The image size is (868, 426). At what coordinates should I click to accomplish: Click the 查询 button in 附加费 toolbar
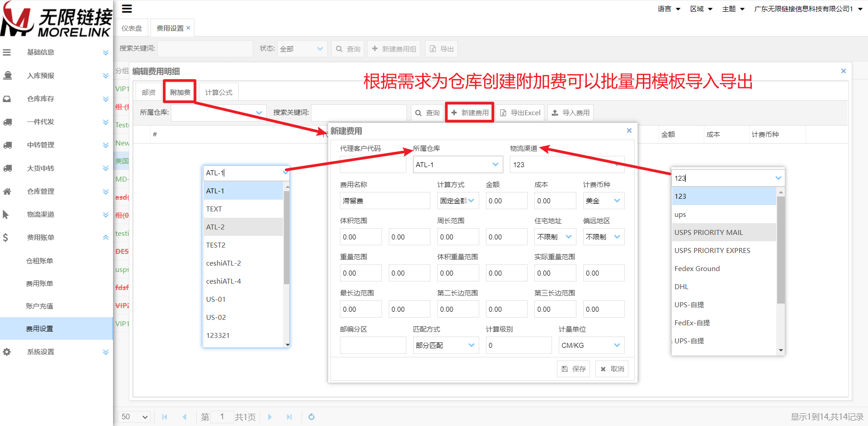427,113
